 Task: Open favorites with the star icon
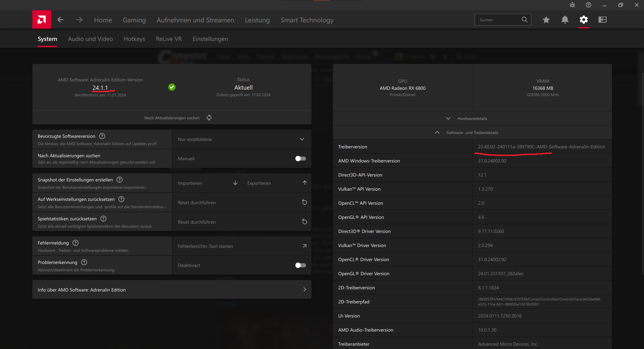[546, 19]
